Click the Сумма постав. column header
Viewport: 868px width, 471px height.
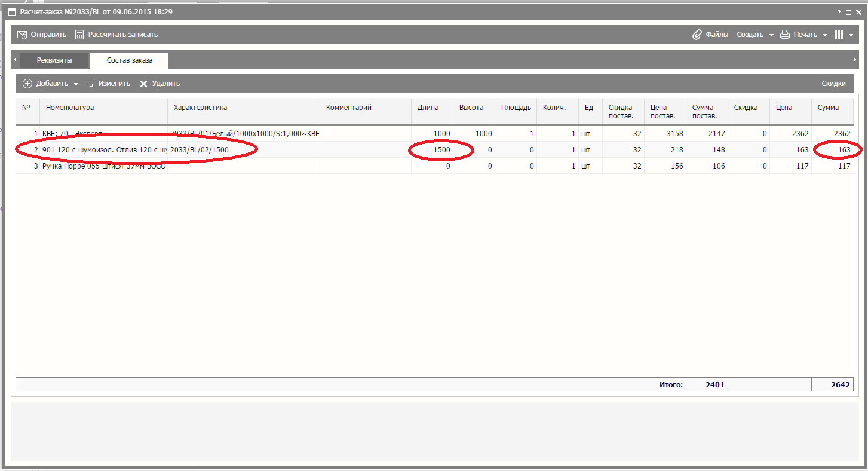tap(707, 111)
